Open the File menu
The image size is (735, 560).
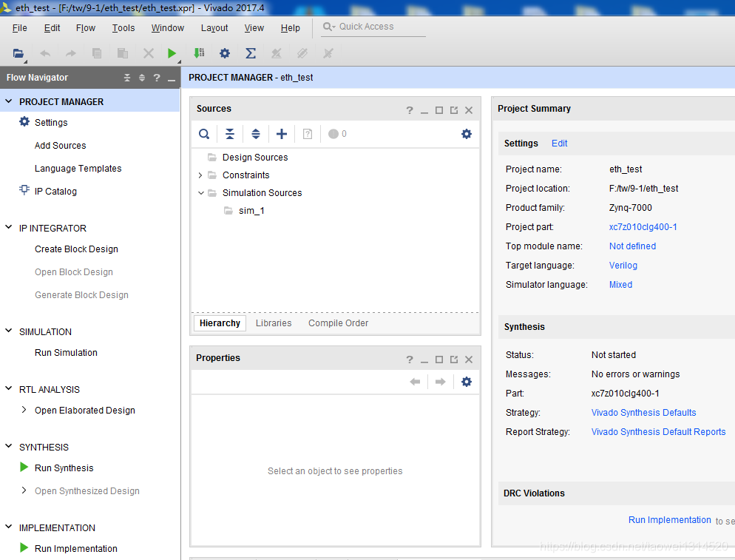point(20,28)
